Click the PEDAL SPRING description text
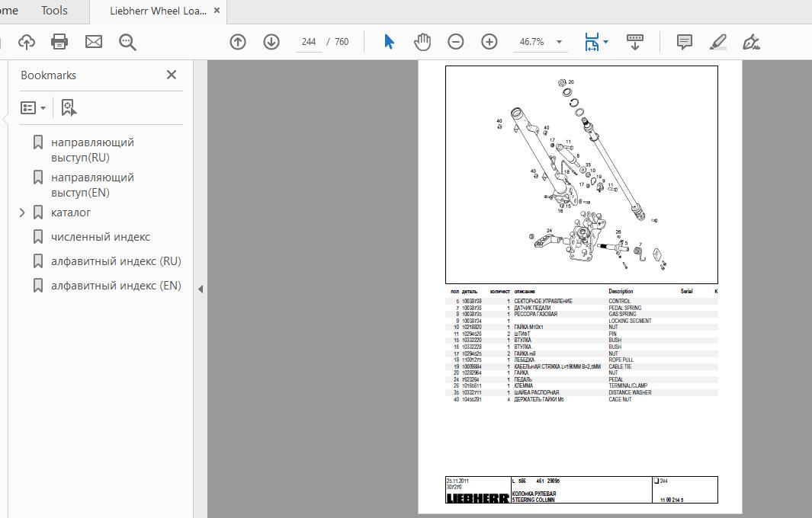Screen dimensions: 812x518 point(624,308)
